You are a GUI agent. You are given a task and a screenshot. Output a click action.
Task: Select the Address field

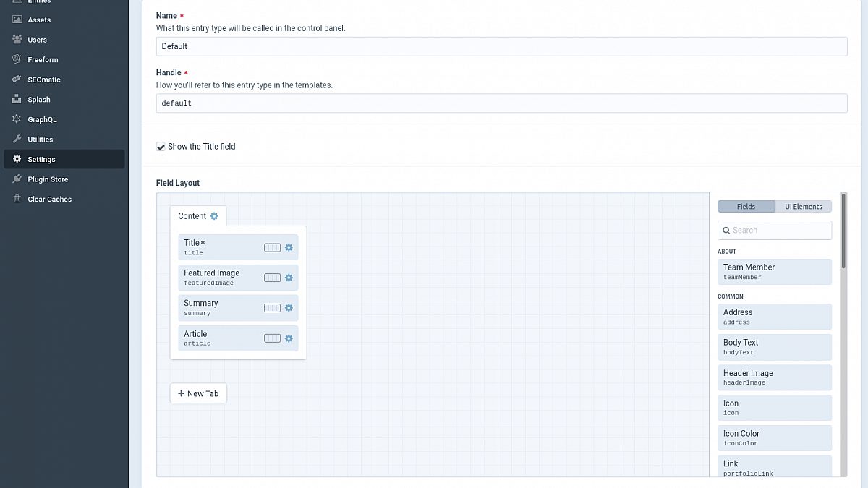click(x=775, y=317)
